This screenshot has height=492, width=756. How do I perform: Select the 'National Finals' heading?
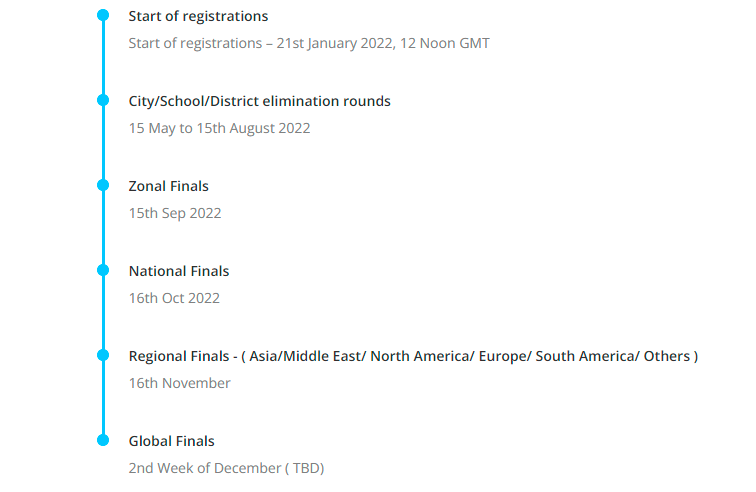(178, 271)
